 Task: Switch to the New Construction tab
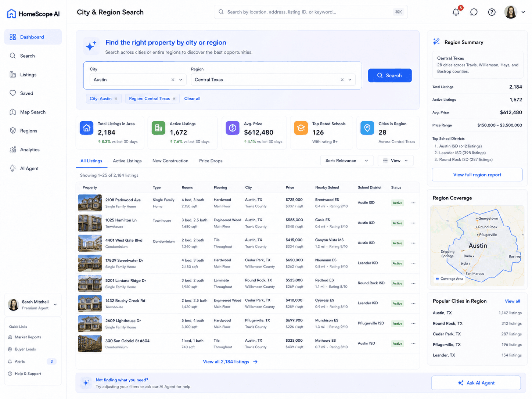[x=170, y=161]
